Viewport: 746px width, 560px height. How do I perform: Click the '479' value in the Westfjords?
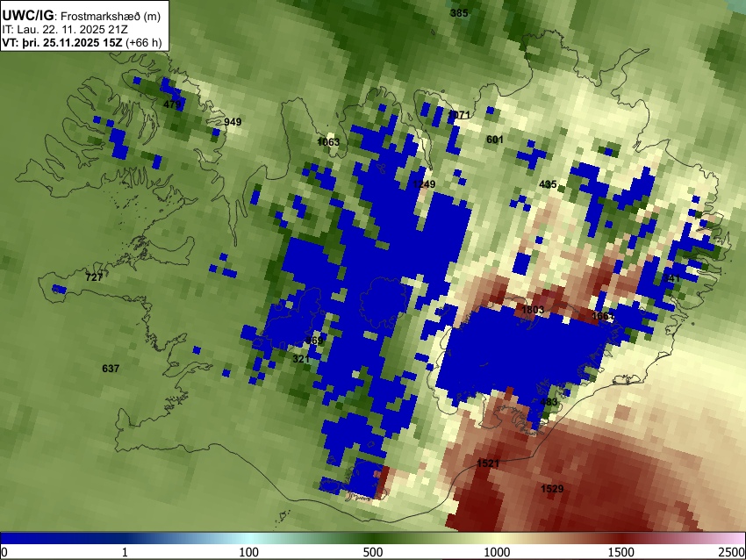(172, 104)
